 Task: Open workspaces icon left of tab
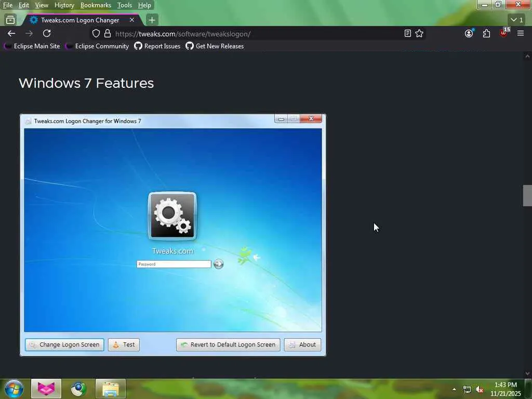[x=10, y=20]
